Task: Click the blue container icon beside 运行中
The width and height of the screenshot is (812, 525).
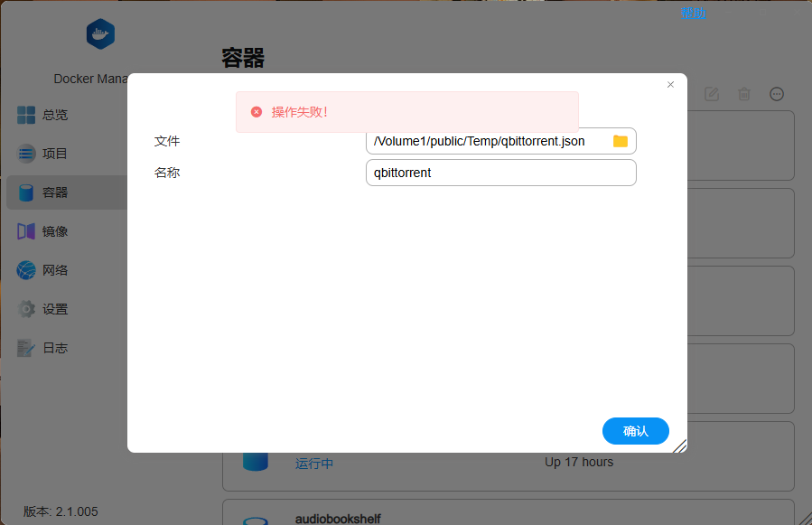Action: coord(256,461)
